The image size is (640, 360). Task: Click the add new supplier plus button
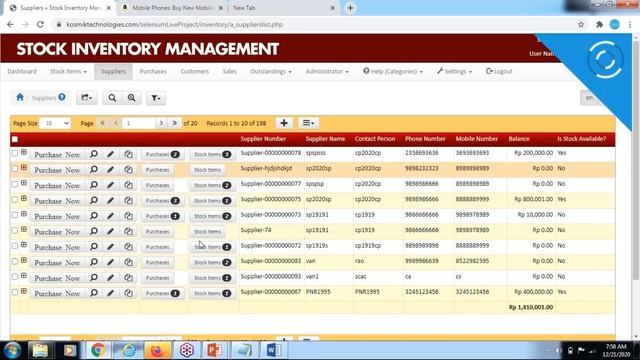click(284, 123)
